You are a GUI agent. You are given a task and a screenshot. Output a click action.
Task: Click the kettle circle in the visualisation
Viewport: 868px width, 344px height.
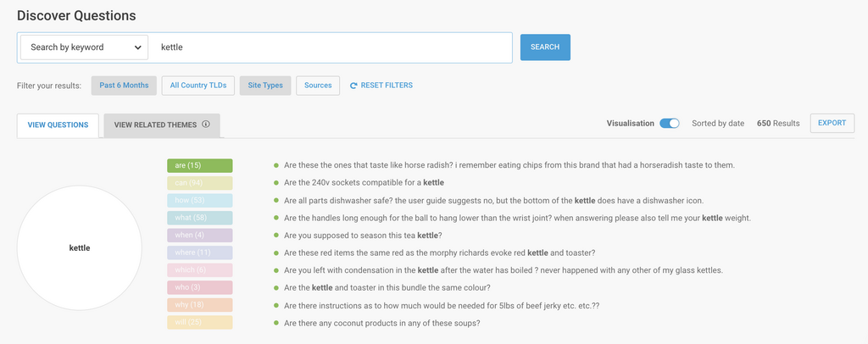[x=80, y=248]
